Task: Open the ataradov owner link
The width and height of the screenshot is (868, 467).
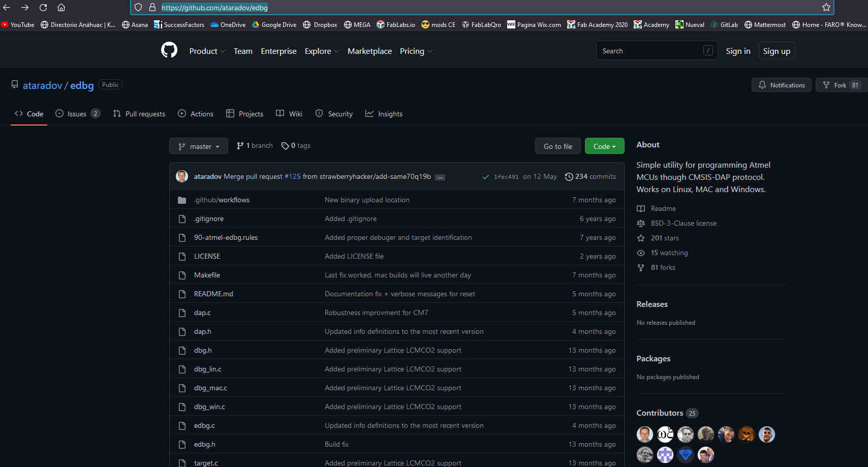Action: coord(42,85)
